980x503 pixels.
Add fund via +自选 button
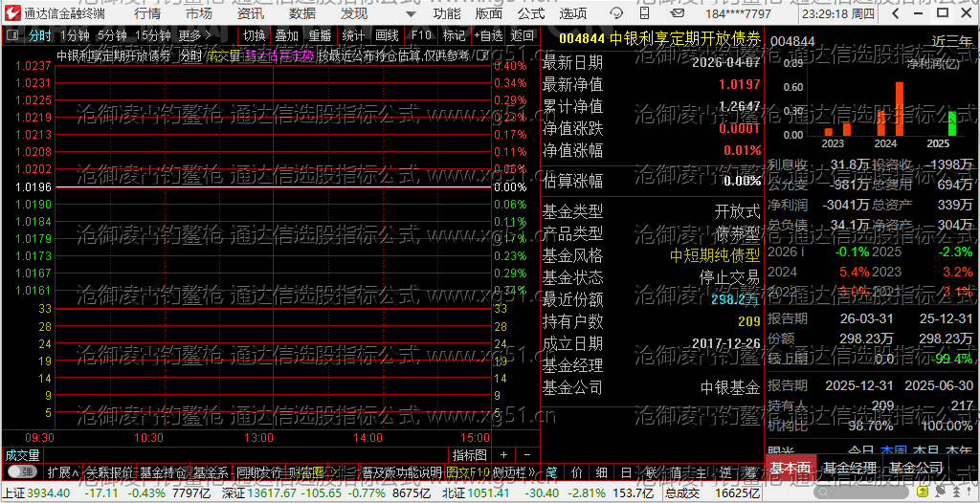point(489,35)
